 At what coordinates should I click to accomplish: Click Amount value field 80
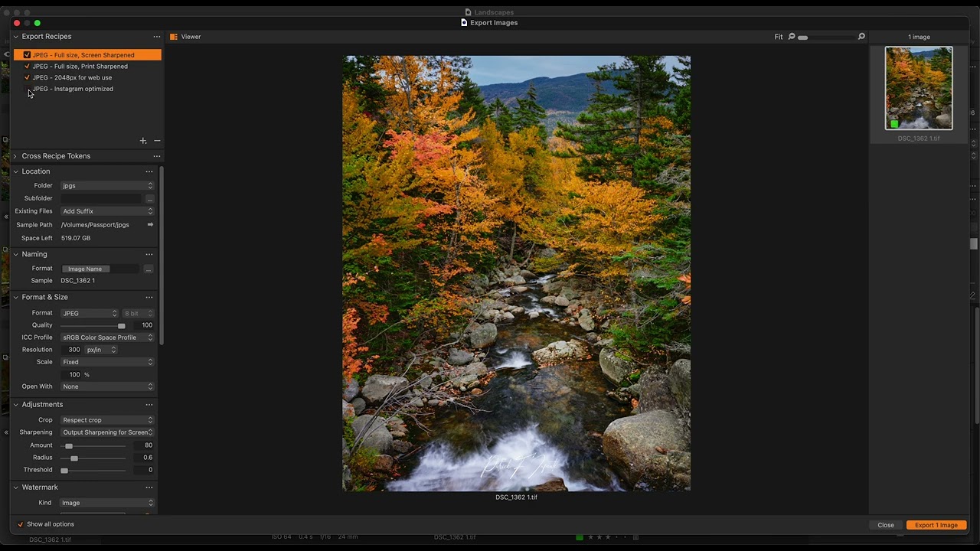click(x=142, y=445)
